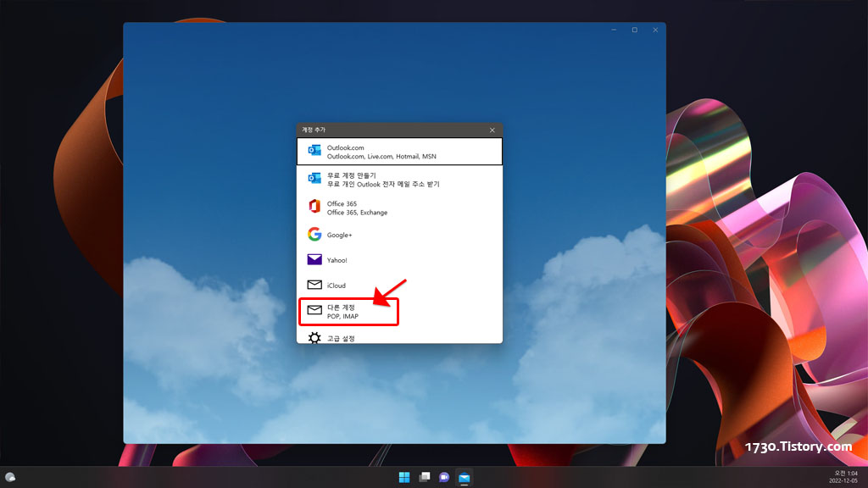Close the 계정 추가 dialog
Viewport: 868px width, 488px height.
[x=492, y=130]
